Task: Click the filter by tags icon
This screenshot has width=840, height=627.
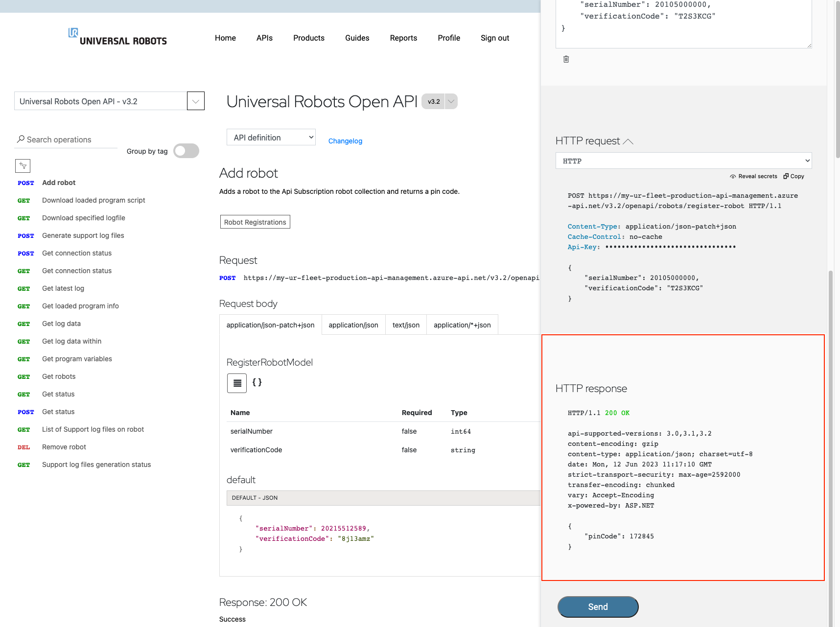Action: 23,166
